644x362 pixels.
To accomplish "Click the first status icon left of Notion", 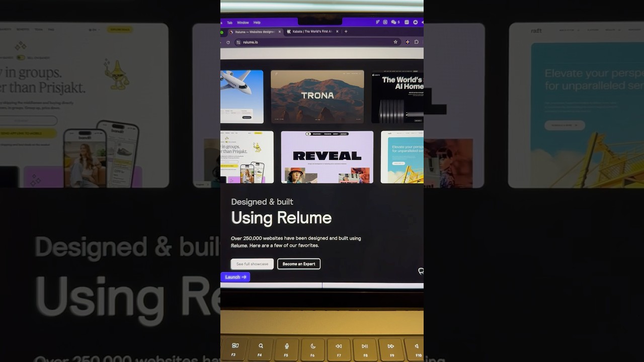I will click(377, 22).
